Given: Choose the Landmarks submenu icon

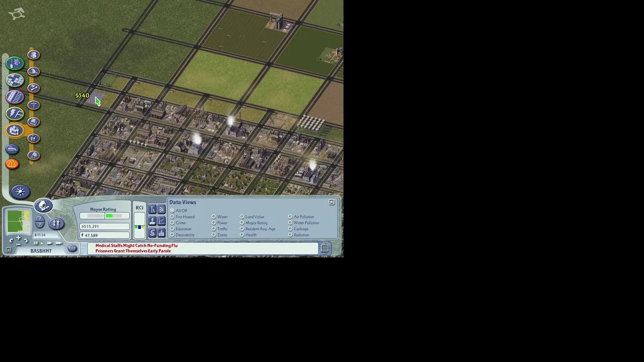Looking at the screenshot, I should (x=34, y=122).
